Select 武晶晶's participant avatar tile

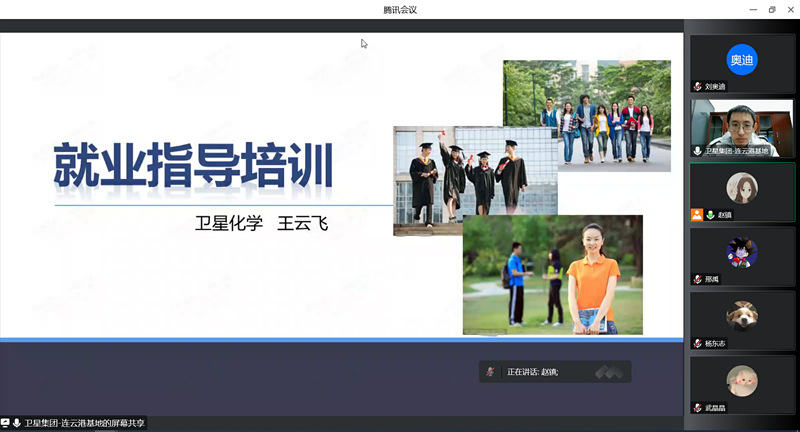pos(741,379)
